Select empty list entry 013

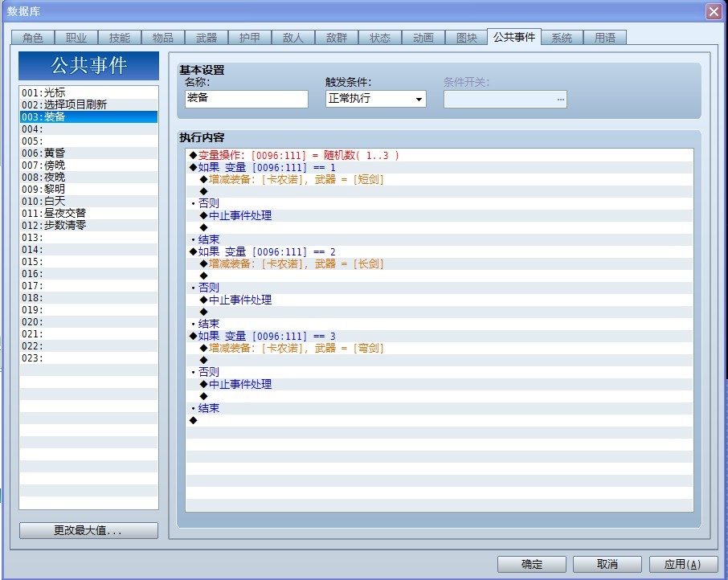tap(88, 238)
